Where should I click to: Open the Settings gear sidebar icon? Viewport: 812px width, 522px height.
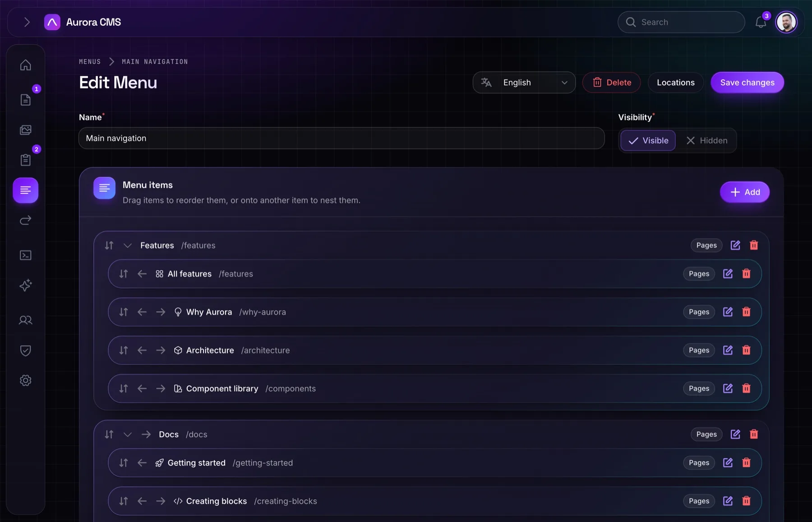pyautogui.click(x=26, y=380)
